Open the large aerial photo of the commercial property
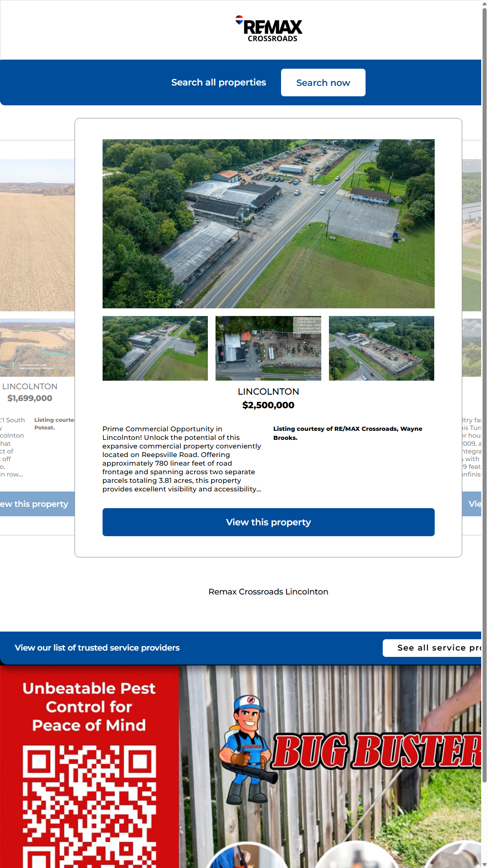The image size is (488, 868). tap(268, 224)
